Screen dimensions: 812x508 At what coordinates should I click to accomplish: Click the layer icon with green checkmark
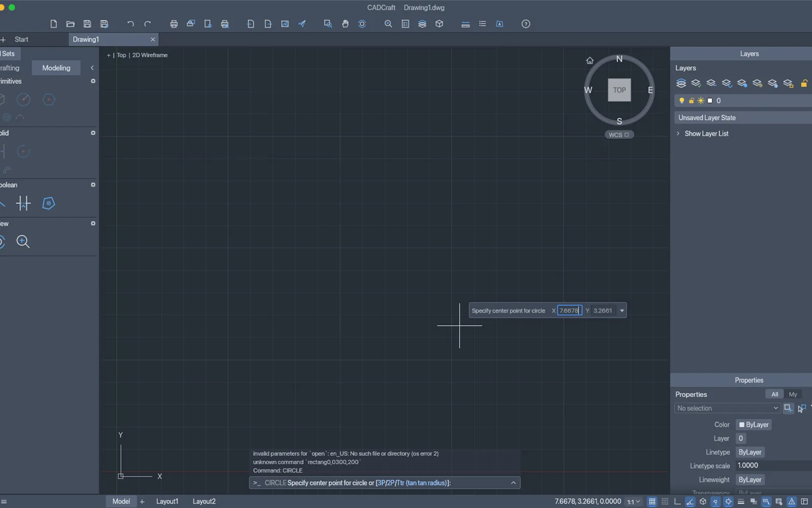(x=696, y=83)
